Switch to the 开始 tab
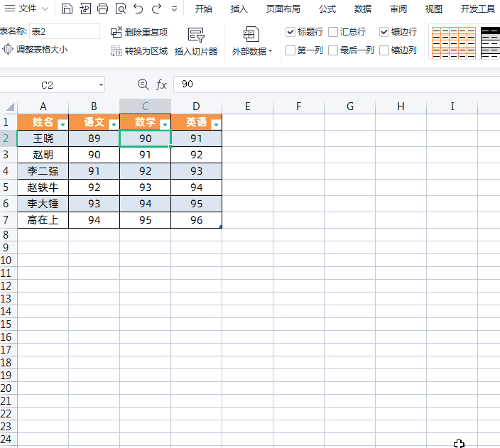The image size is (500, 448). (203, 9)
